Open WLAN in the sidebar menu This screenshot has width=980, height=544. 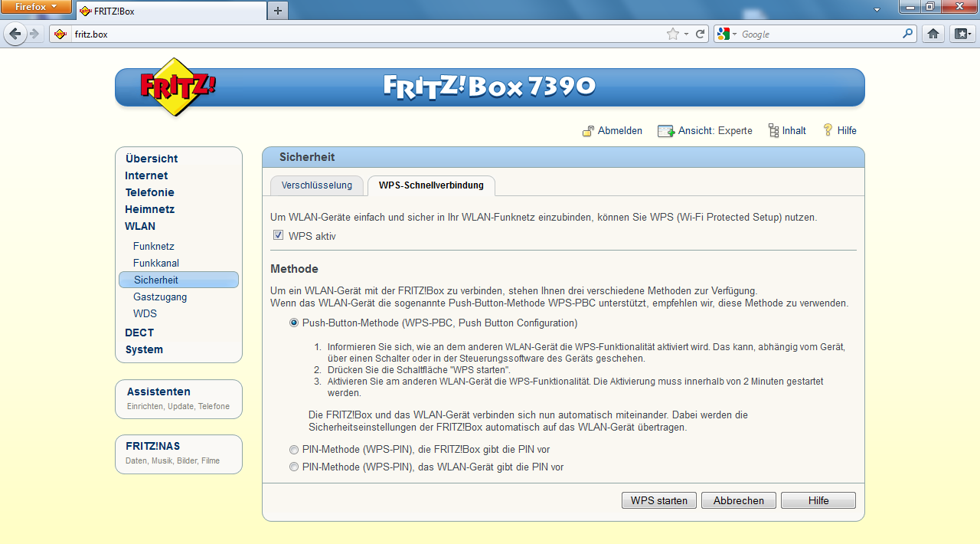pos(140,226)
